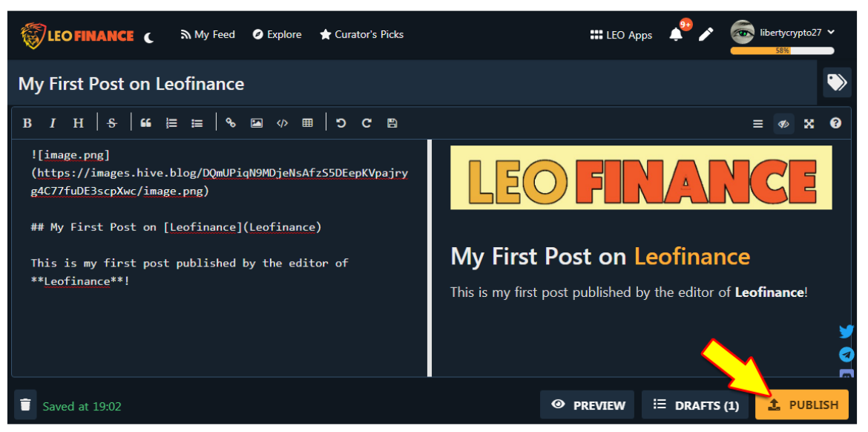The width and height of the screenshot is (868, 432).
Task: Open Curator's Picks
Action: pos(361,34)
